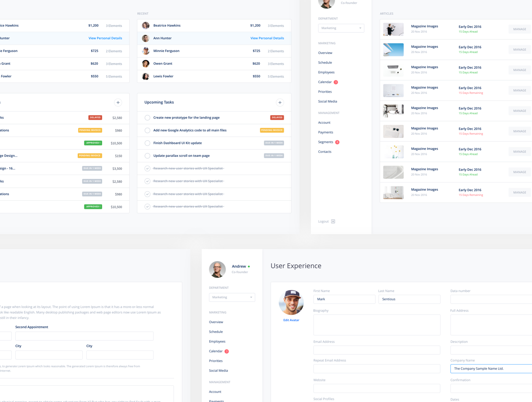
Task: Click Lewis Fowler's avatar picture
Action: pyautogui.click(x=146, y=76)
